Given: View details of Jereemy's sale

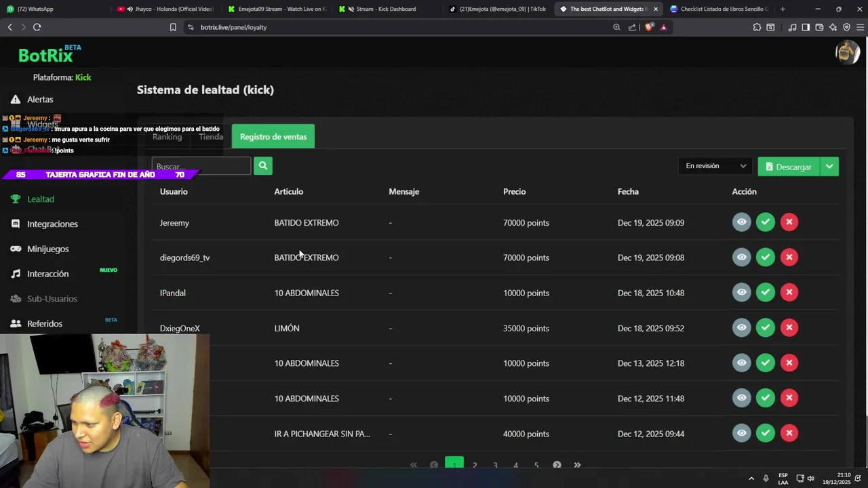Looking at the screenshot, I should coord(742,222).
